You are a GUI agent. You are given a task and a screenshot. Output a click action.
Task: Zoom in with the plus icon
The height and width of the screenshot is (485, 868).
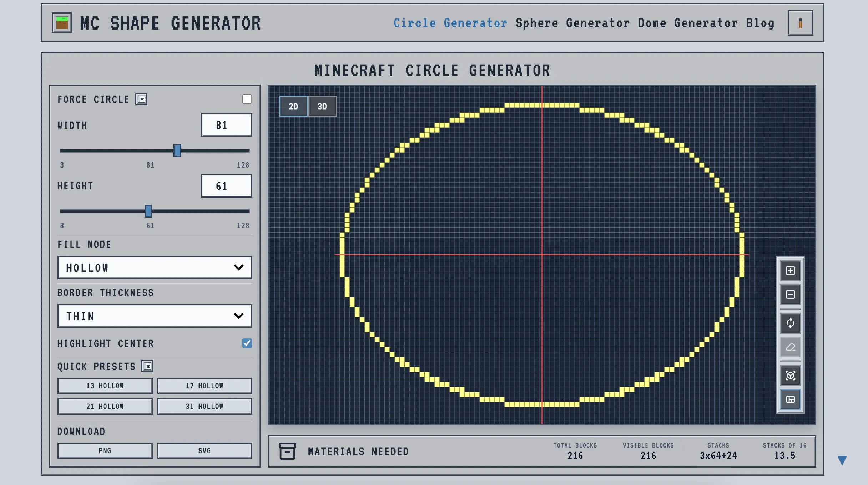pyautogui.click(x=790, y=271)
